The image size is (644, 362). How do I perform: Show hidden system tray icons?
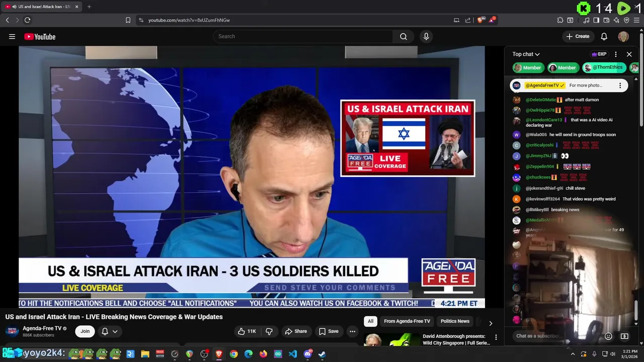tap(573, 354)
